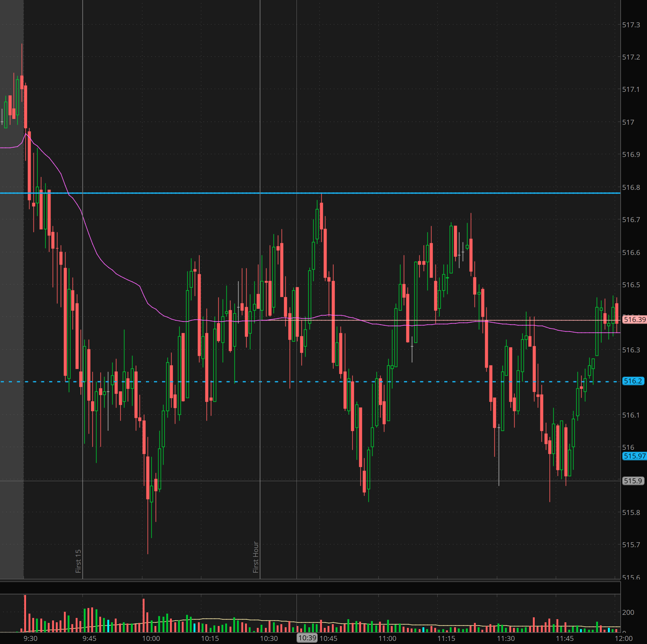Click the 515.7 price axis label

pos(631,545)
